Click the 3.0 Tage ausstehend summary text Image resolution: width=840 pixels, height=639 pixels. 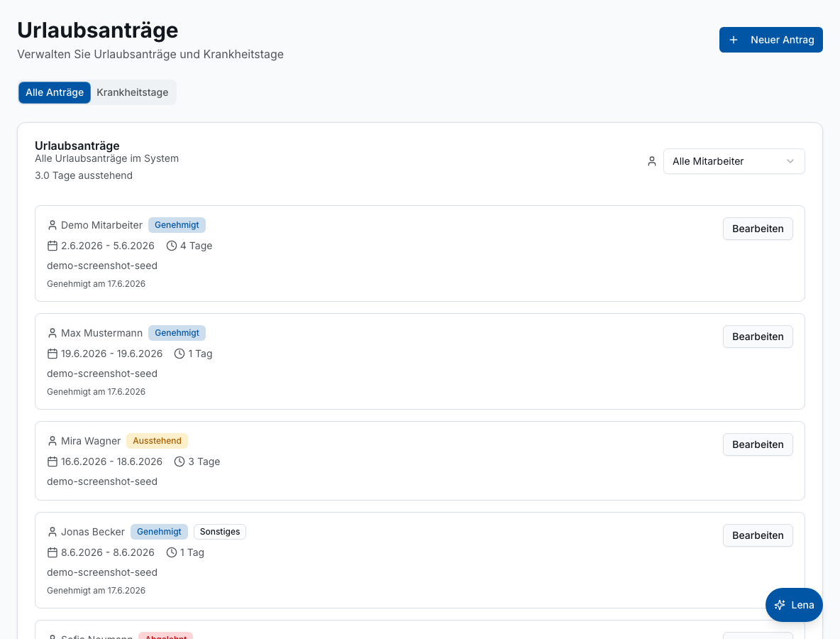click(84, 176)
